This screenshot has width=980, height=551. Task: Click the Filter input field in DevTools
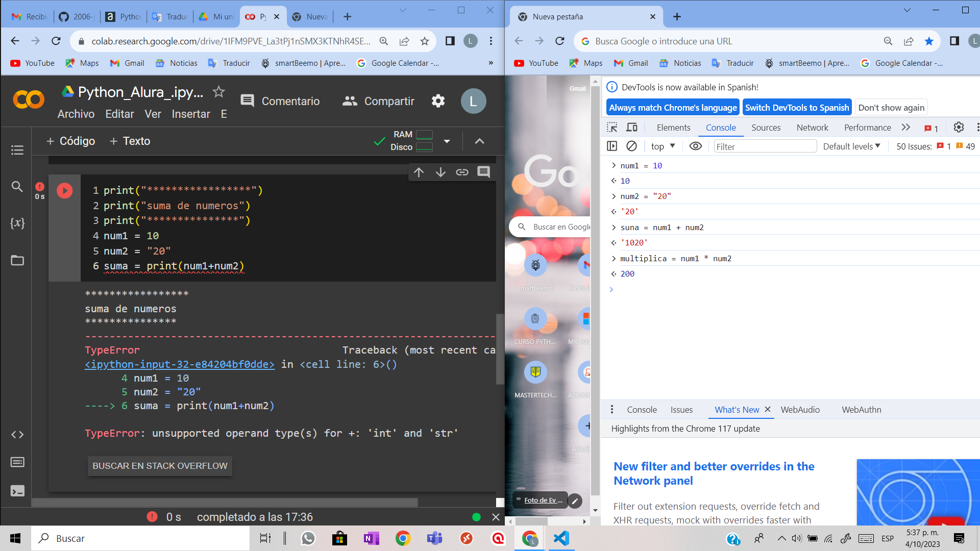point(764,146)
